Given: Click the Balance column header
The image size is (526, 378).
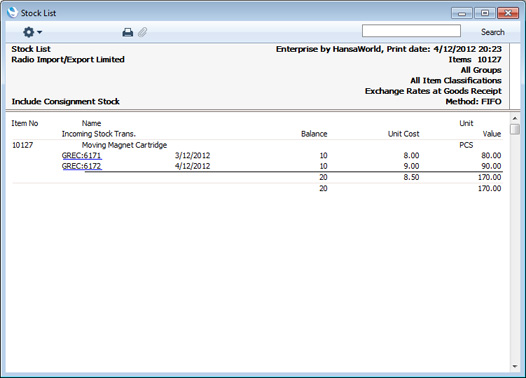Looking at the screenshot, I should pos(314,134).
